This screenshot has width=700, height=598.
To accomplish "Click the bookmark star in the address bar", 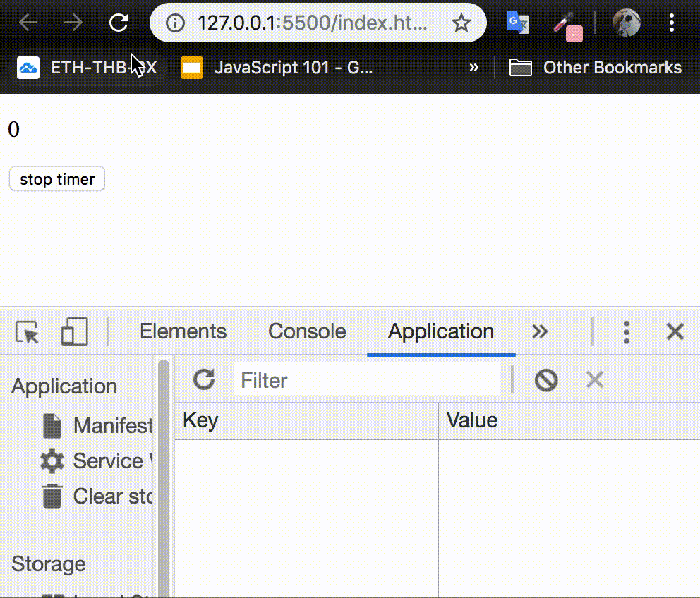I will pyautogui.click(x=461, y=23).
